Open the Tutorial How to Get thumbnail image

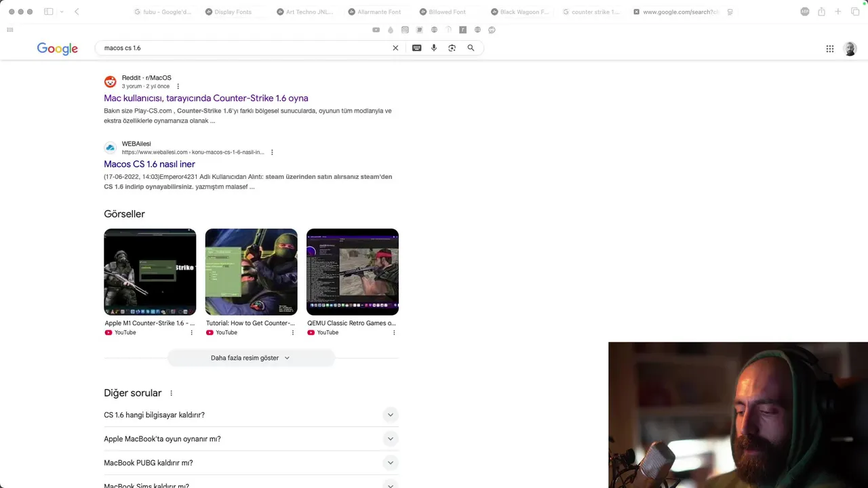(x=251, y=272)
